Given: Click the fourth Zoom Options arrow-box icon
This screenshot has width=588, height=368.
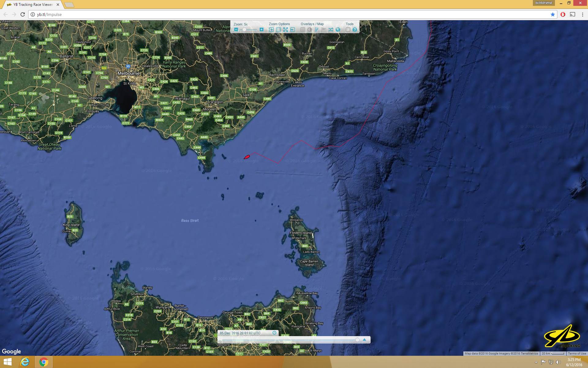Looking at the screenshot, I should click(x=292, y=30).
